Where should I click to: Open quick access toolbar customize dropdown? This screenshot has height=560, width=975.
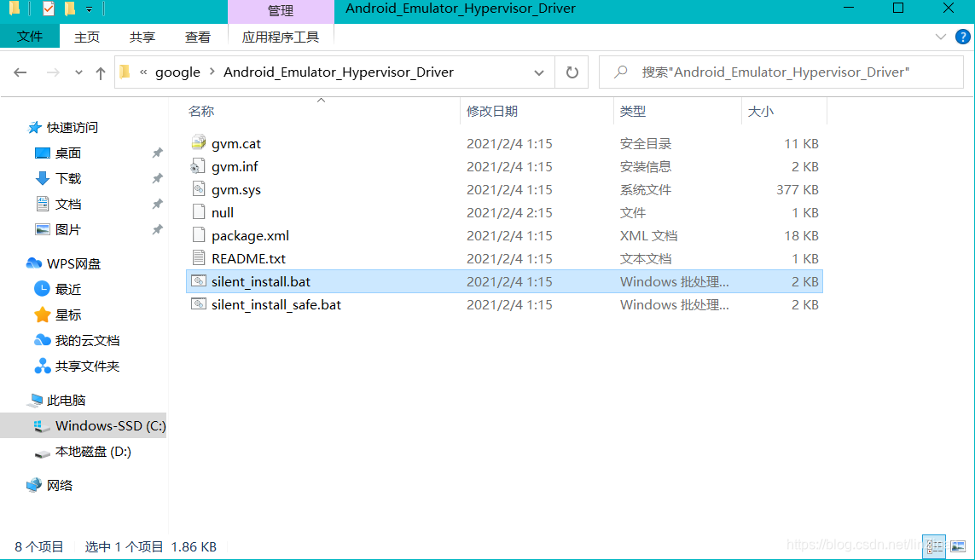coord(89,9)
